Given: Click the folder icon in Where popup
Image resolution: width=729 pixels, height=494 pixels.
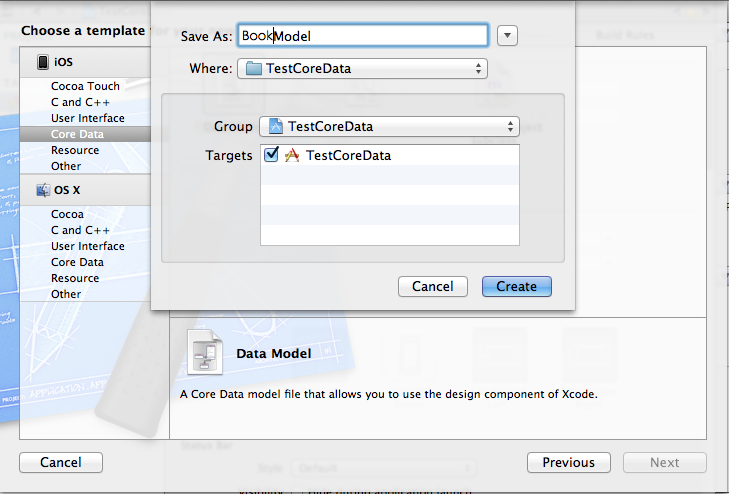Looking at the screenshot, I should [x=254, y=68].
